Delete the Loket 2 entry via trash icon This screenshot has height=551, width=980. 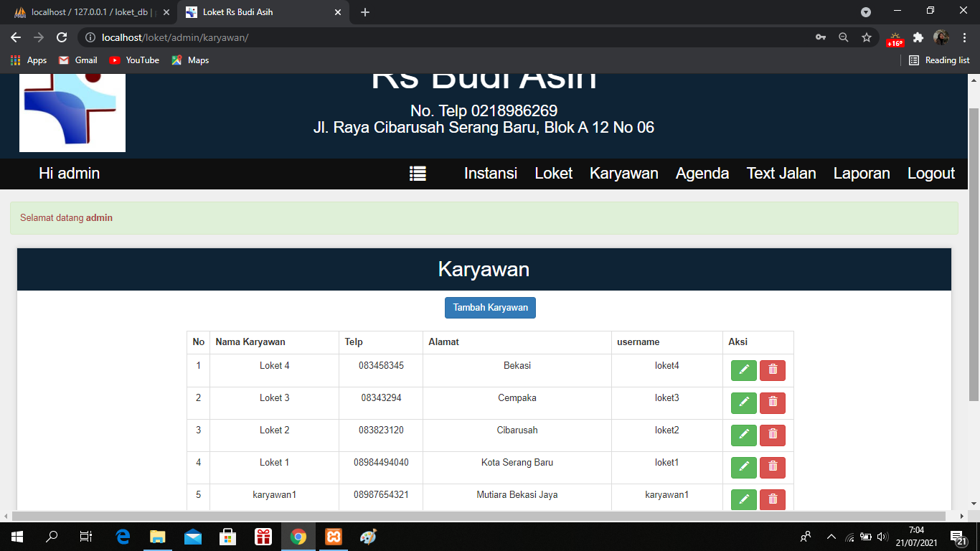[x=772, y=435]
